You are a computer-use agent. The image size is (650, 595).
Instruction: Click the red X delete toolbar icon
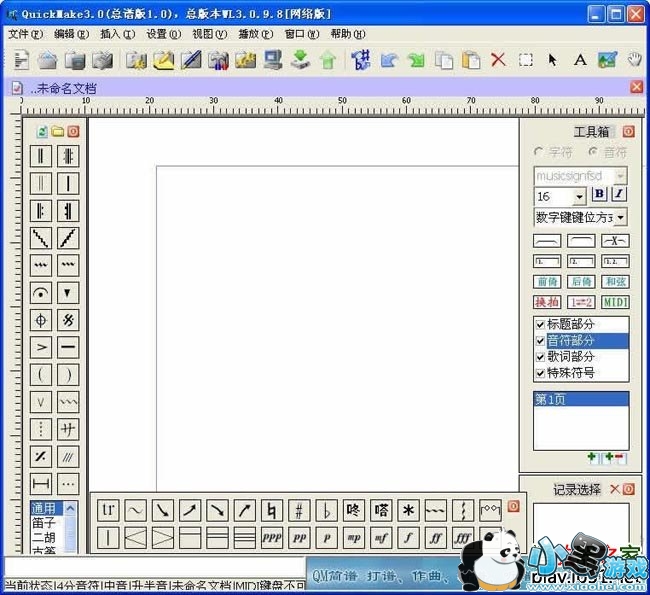(x=498, y=60)
